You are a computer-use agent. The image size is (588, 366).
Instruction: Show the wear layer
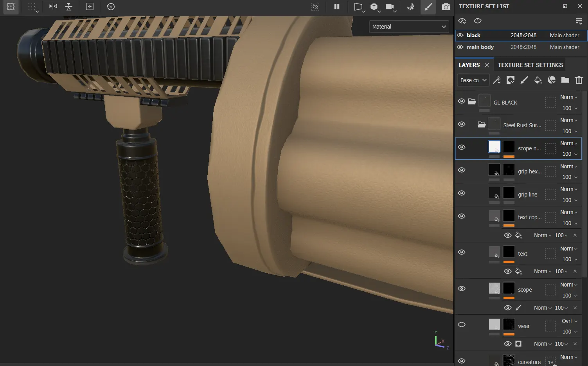[x=462, y=325]
